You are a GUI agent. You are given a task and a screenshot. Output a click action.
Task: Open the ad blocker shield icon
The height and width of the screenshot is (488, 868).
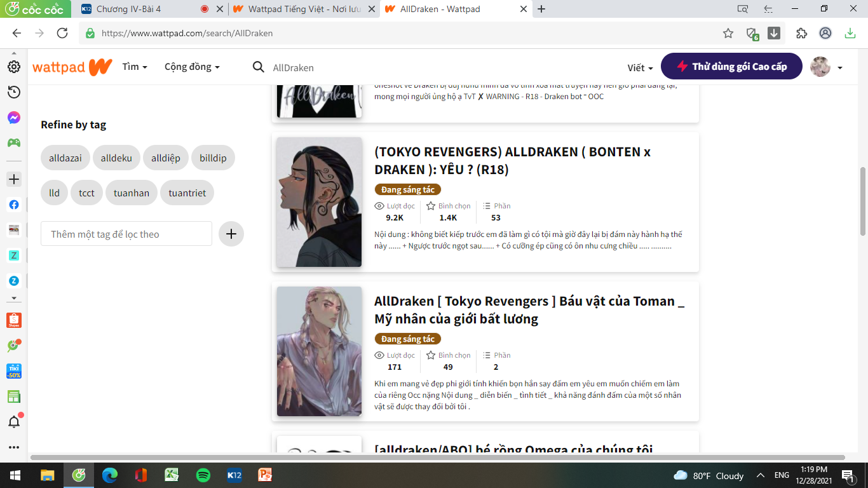click(752, 33)
